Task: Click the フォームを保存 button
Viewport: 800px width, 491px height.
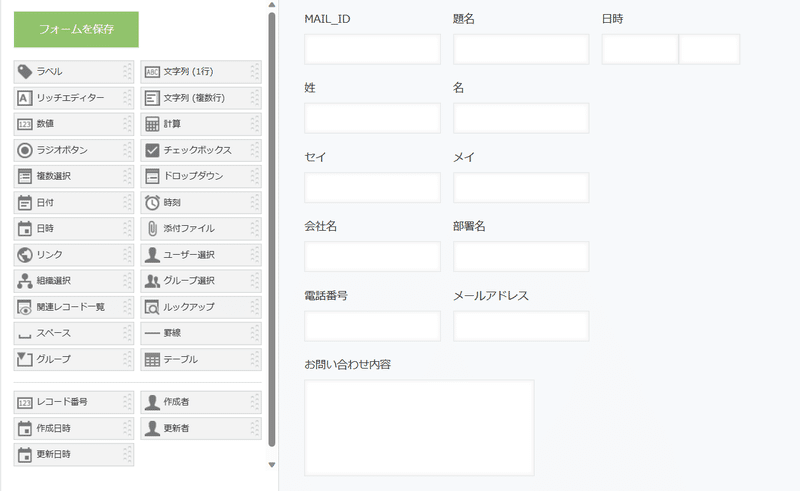Action: [76, 29]
